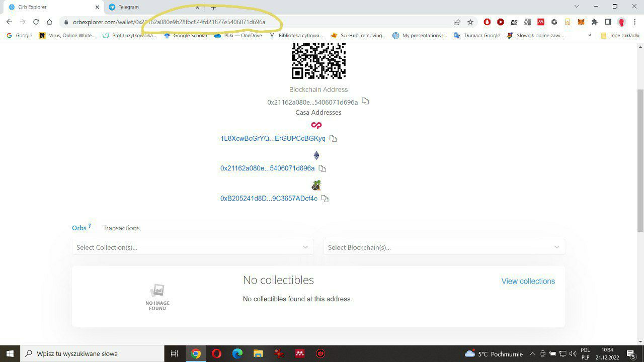Switch to the Transactions tab
This screenshot has height=362, width=644.
121,228
